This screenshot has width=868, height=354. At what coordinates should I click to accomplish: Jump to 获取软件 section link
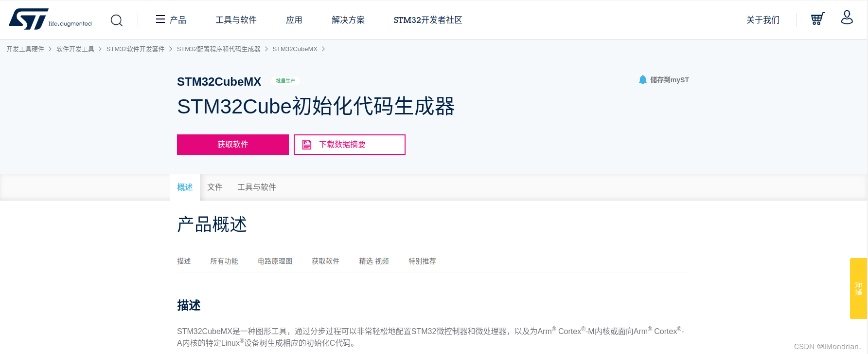326,261
